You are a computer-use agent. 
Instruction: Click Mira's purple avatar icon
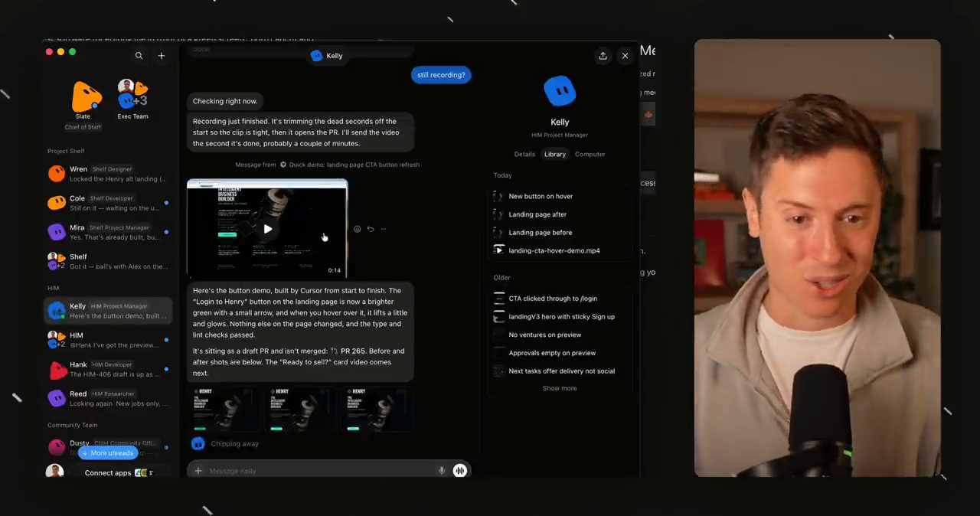click(x=57, y=232)
